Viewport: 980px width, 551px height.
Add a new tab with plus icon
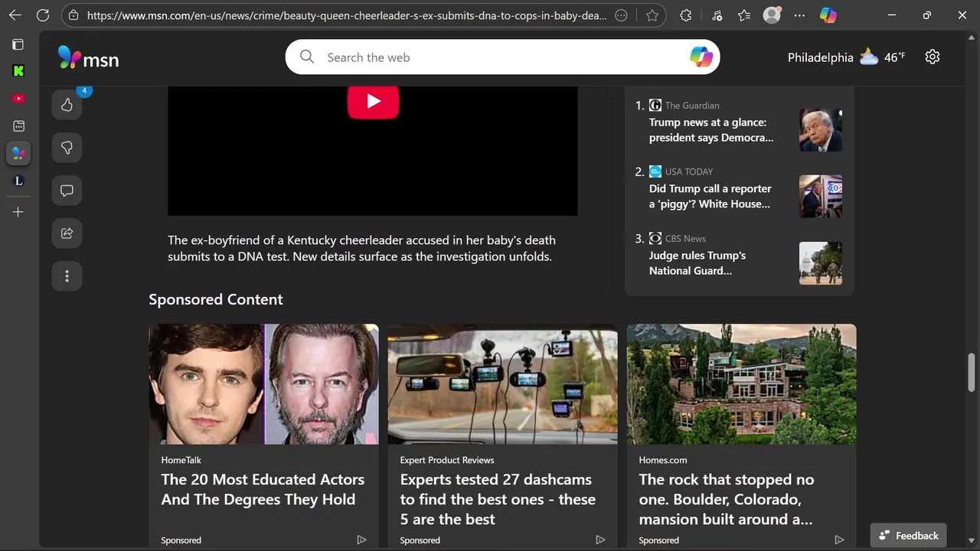[18, 212]
